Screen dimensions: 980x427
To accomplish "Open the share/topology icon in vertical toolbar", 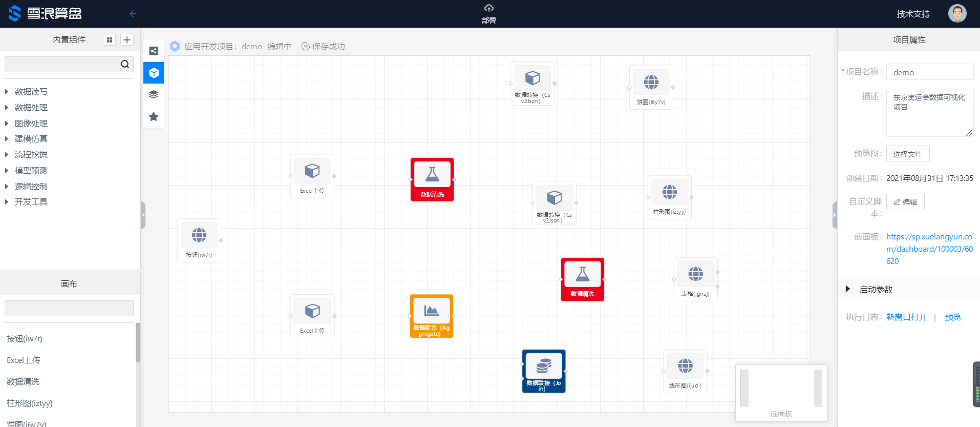I will tap(154, 51).
